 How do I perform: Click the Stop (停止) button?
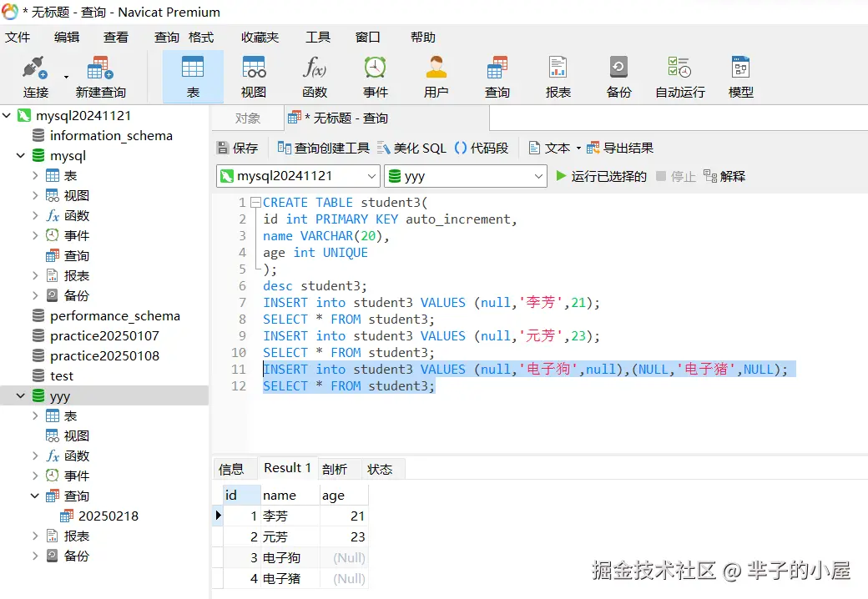(675, 176)
